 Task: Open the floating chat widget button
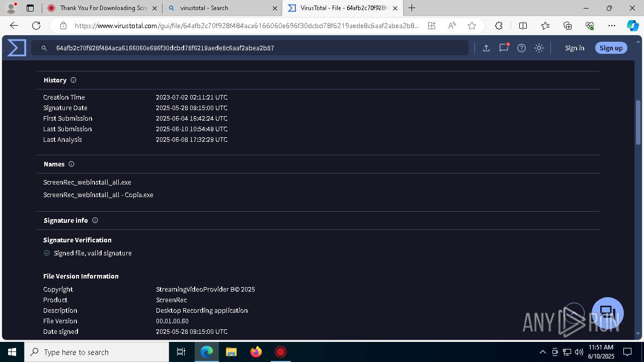(608, 313)
